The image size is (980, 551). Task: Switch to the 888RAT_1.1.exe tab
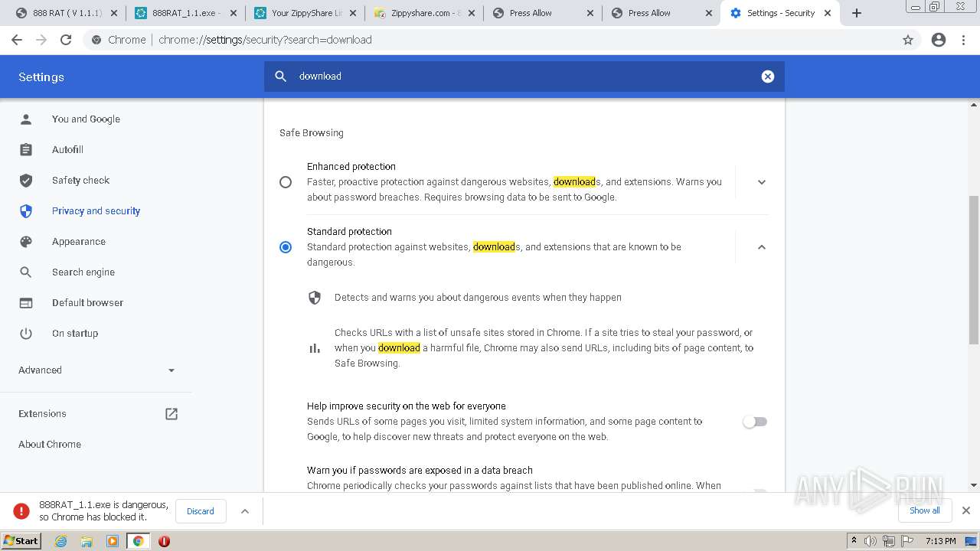click(x=186, y=13)
